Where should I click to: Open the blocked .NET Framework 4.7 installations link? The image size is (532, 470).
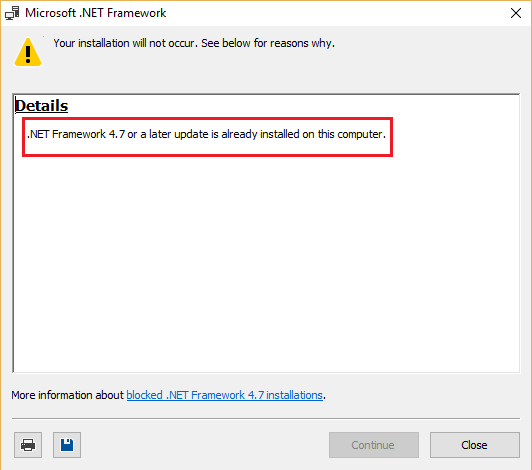click(x=225, y=395)
